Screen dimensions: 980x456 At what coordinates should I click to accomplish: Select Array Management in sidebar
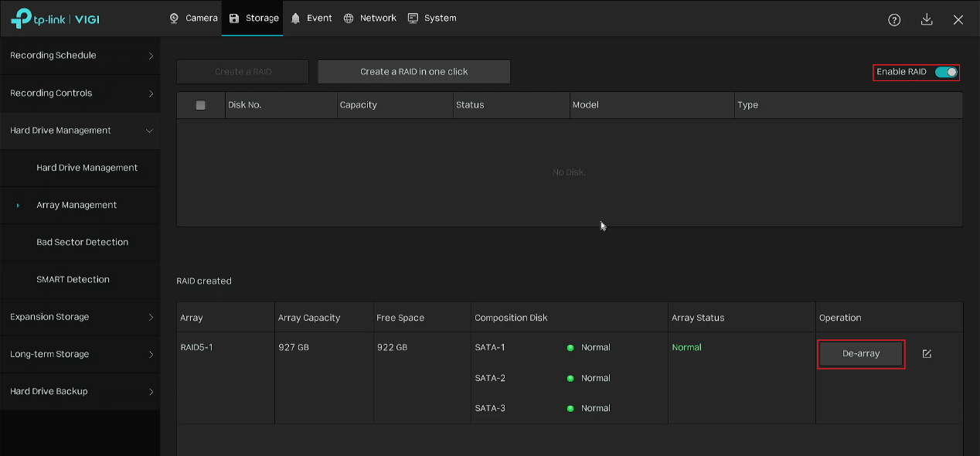click(80, 205)
